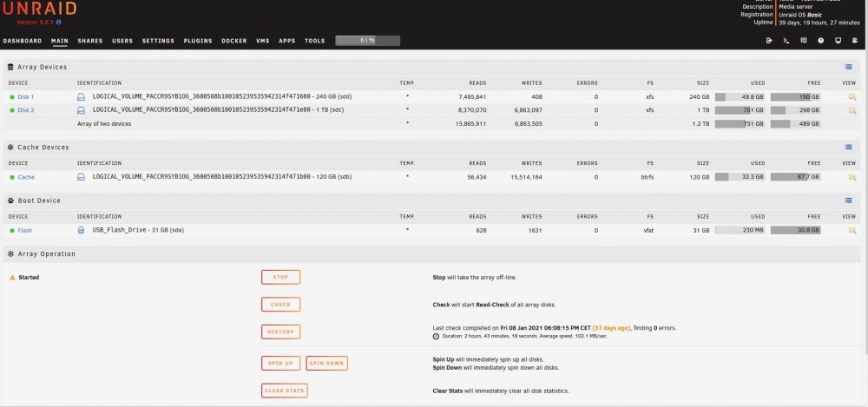Click Disk 2 used 701 GB bar
Image resolution: width=868 pixels, height=407 pixels.
(740, 110)
